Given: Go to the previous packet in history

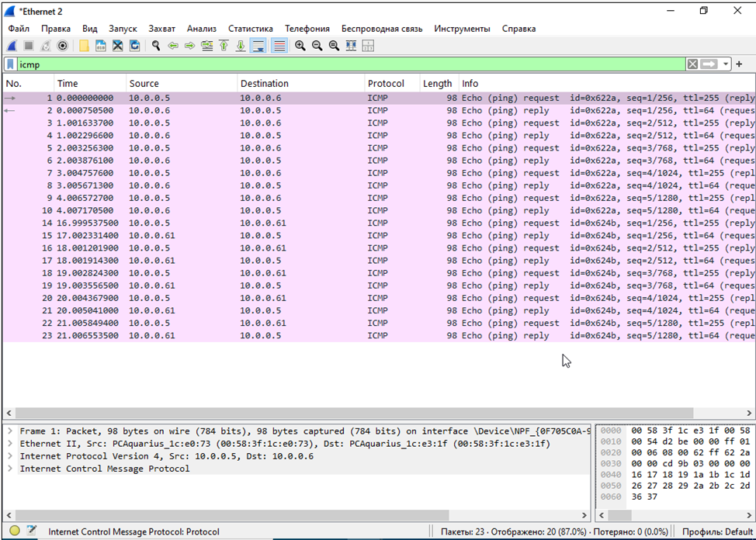Looking at the screenshot, I should pyautogui.click(x=172, y=46).
